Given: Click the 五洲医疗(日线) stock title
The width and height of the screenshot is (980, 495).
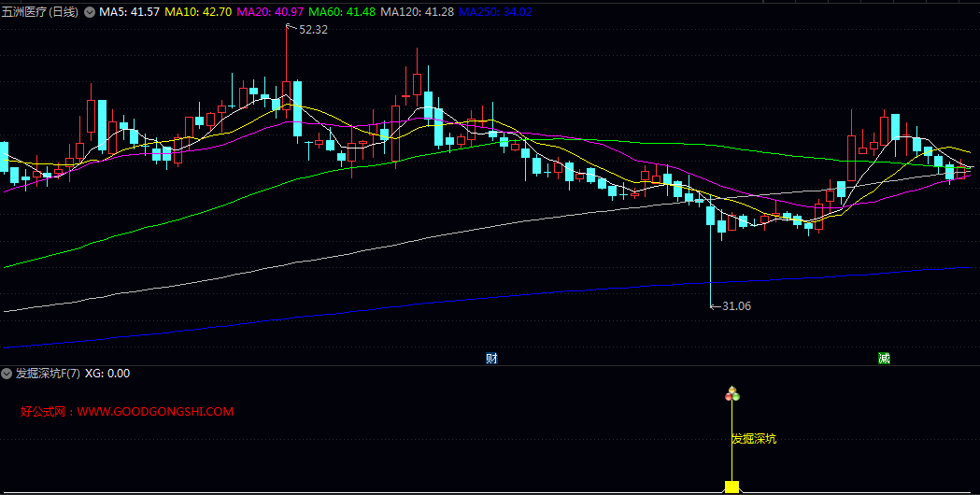Looking at the screenshot, I should click(40, 12).
